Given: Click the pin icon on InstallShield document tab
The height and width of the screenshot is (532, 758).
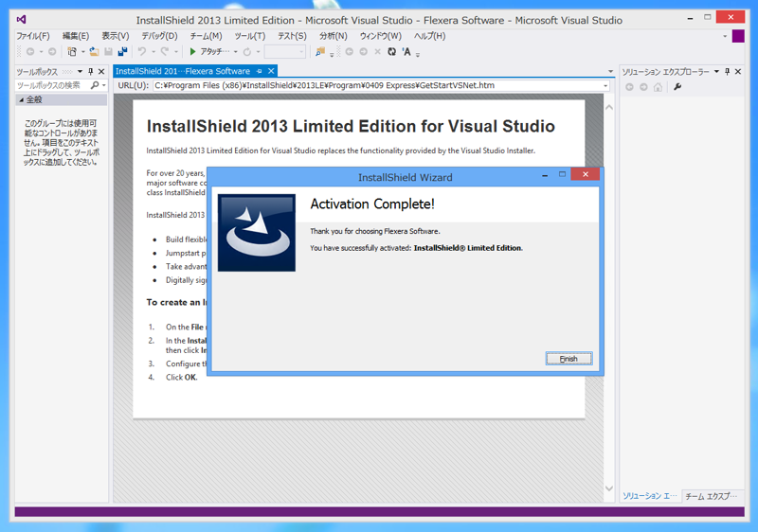Looking at the screenshot, I should 259,71.
